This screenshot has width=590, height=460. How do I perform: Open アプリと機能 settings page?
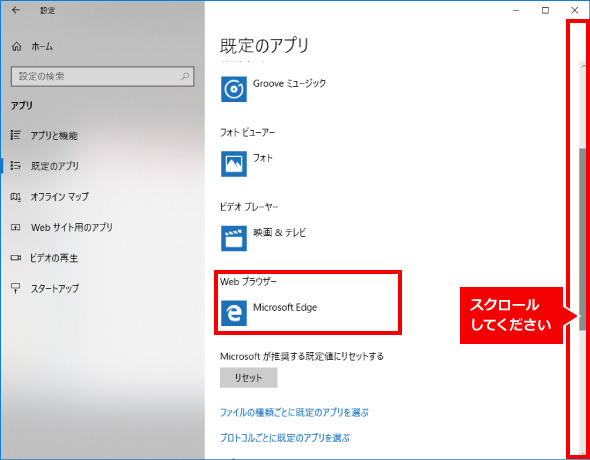54,135
